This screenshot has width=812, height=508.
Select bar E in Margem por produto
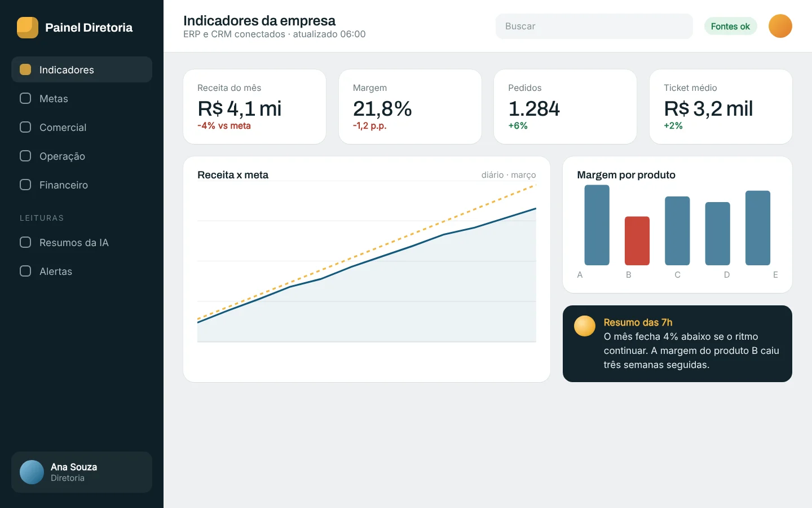(758, 228)
